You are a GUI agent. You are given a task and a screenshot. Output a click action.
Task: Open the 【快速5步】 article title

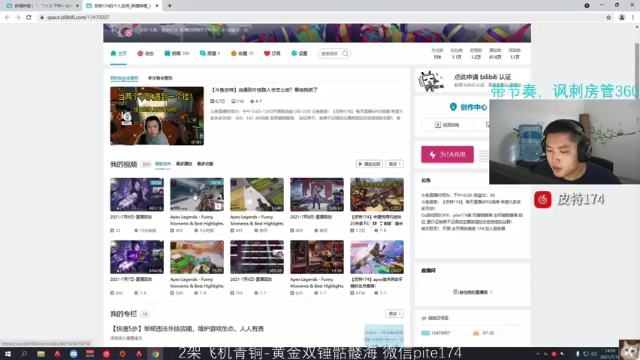tap(187, 329)
